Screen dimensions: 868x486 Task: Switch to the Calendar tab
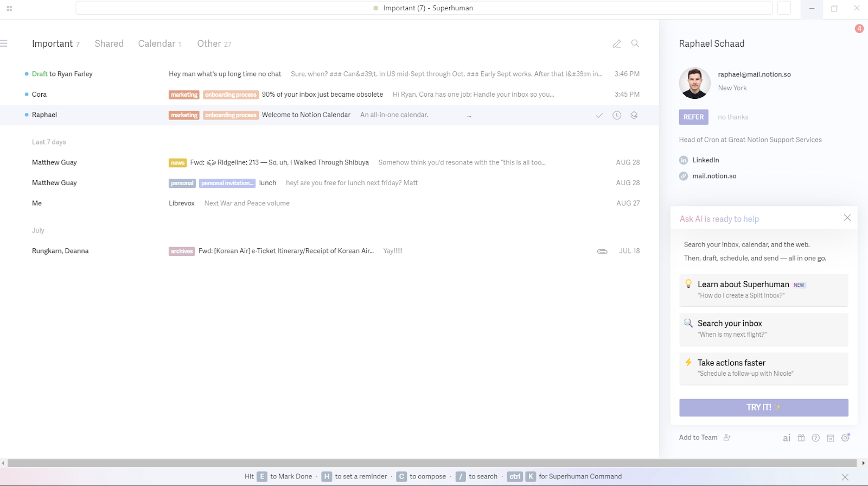click(x=157, y=43)
